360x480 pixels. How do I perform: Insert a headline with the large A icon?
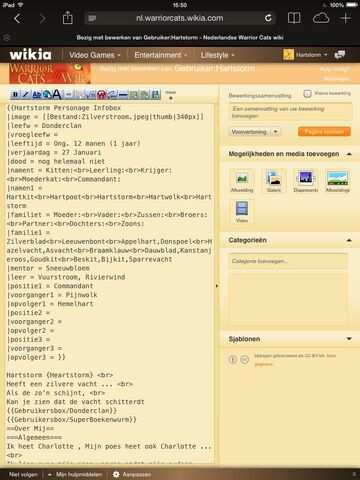[57, 95]
